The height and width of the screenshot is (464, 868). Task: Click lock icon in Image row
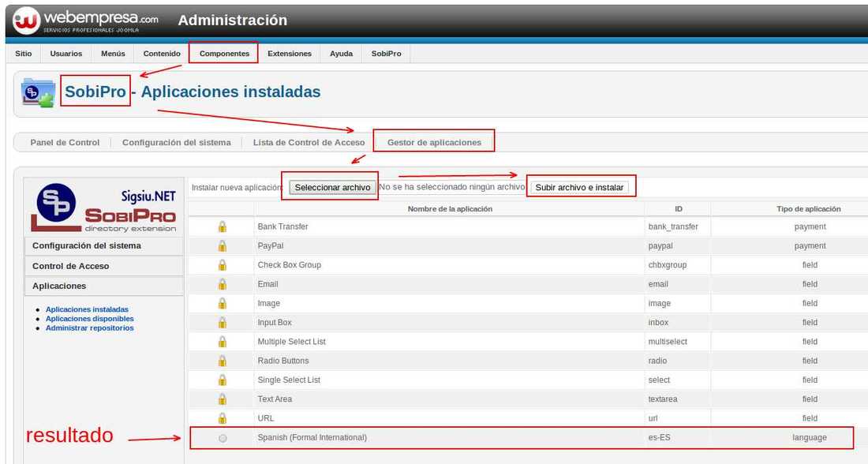222,304
